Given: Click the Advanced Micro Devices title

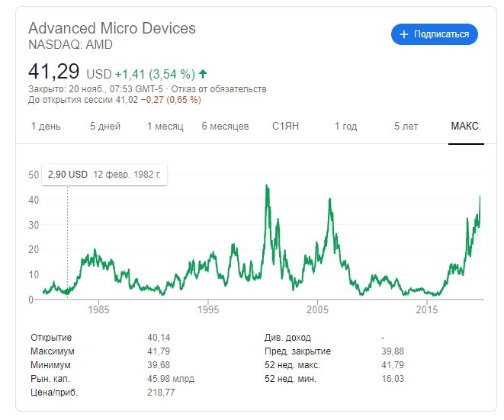Looking at the screenshot, I should (112, 28).
